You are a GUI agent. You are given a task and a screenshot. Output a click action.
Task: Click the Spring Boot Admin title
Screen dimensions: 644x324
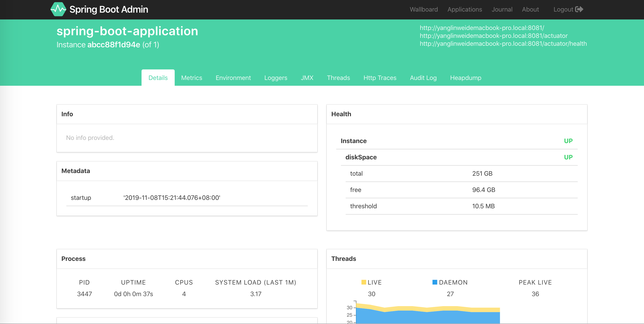(109, 9)
